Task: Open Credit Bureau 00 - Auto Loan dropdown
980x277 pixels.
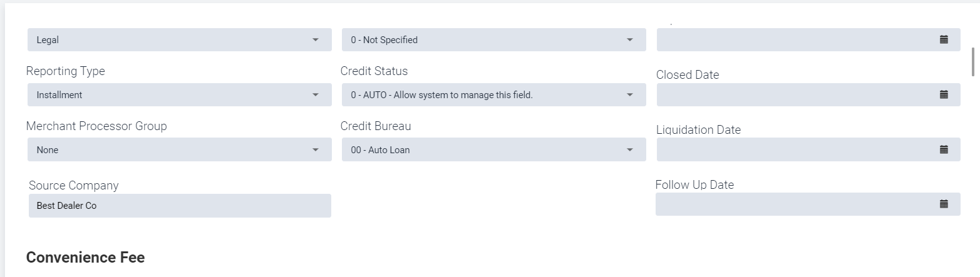Action: click(494, 149)
